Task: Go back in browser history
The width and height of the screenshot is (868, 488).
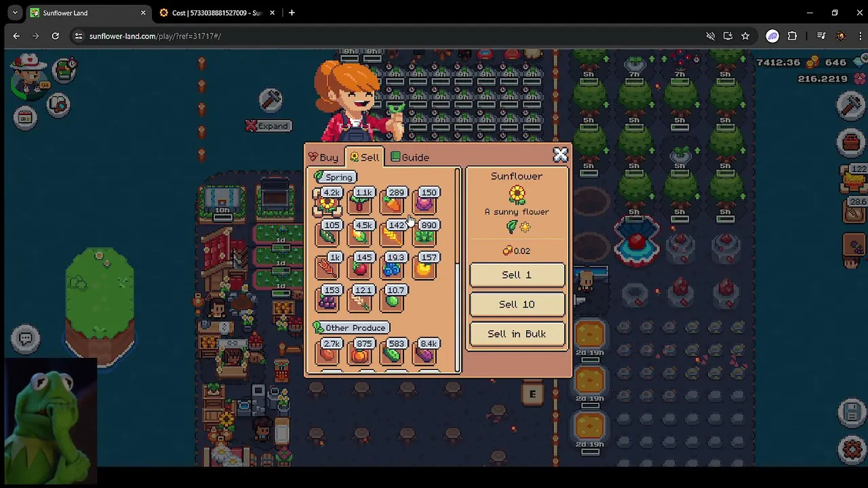Action: 16,36
